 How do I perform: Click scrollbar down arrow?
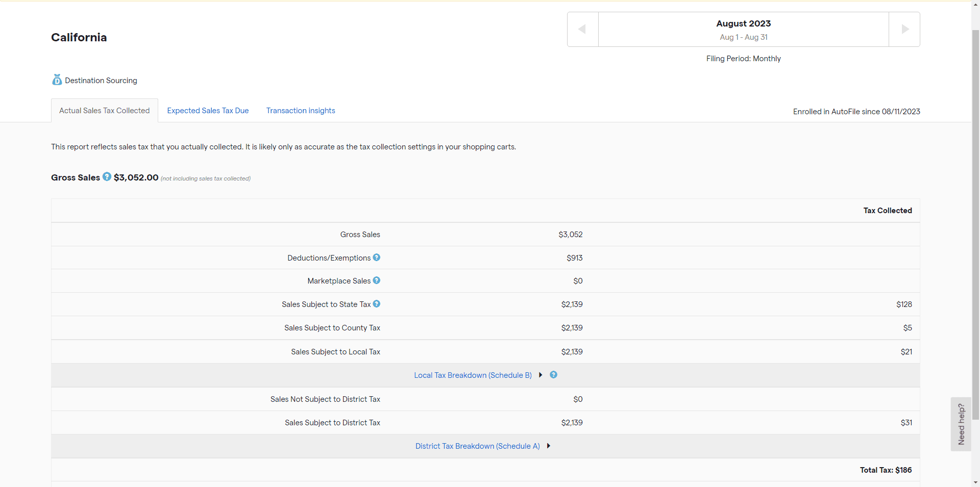tap(975, 482)
